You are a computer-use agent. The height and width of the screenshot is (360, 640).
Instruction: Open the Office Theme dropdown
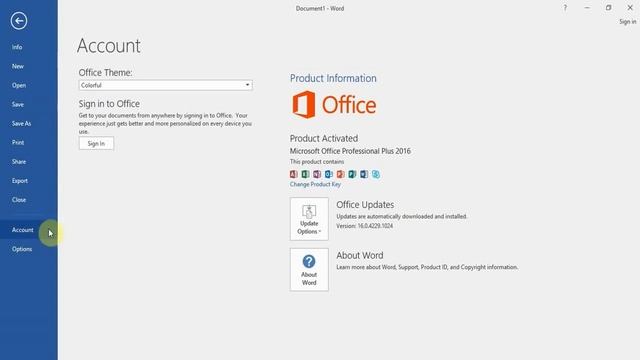165,85
